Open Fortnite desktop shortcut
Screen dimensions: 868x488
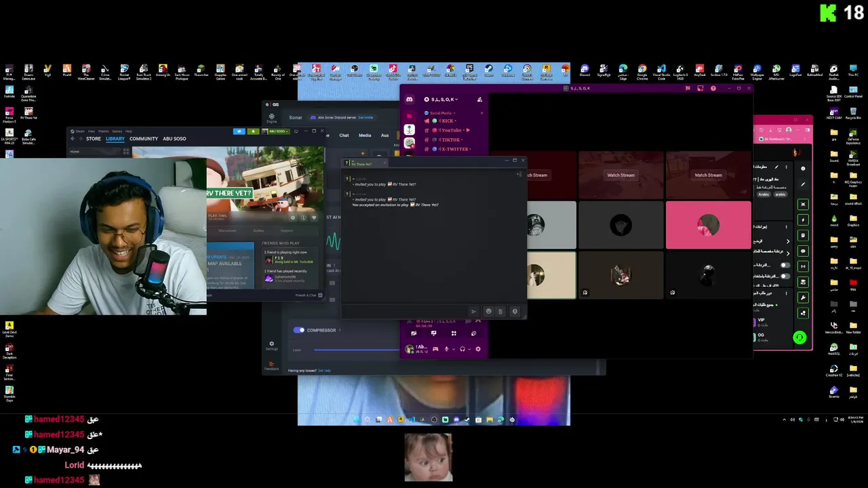tap(9, 91)
